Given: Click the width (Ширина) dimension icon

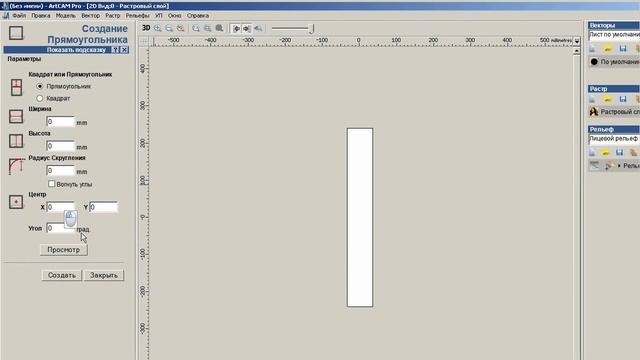Looking at the screenshot, I should (16, 116).
